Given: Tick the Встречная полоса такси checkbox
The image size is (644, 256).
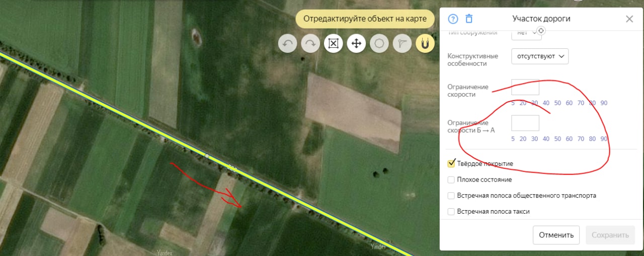Looking at the screenshot, I should tap(451, 212).
